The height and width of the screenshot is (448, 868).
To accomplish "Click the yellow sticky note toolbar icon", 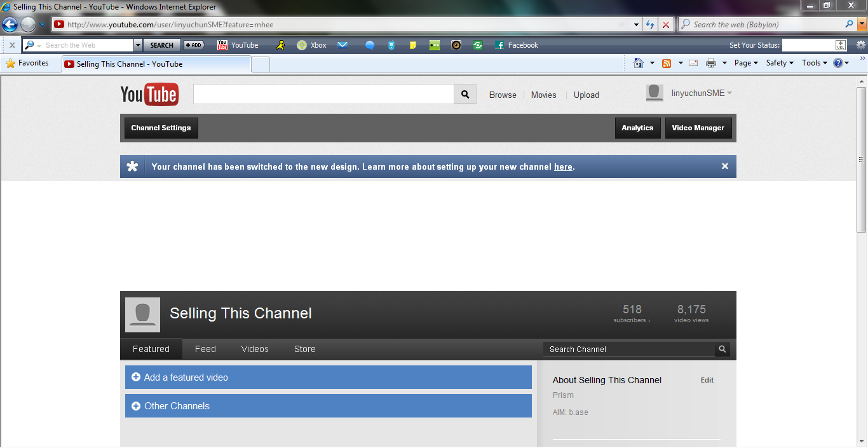I will (413, 45).
